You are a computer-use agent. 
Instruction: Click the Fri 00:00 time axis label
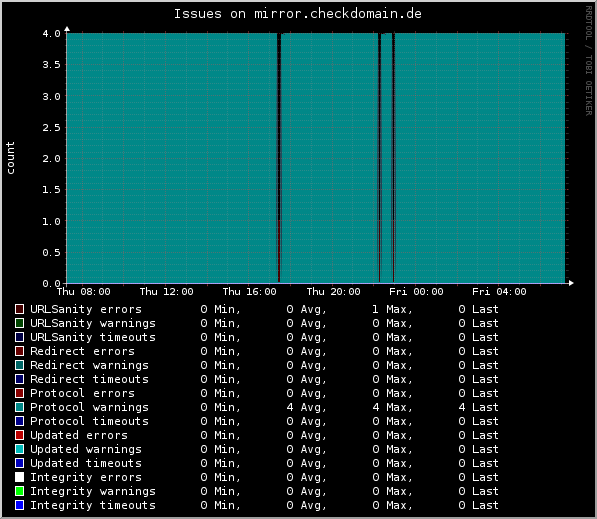[x=416, y=292]
